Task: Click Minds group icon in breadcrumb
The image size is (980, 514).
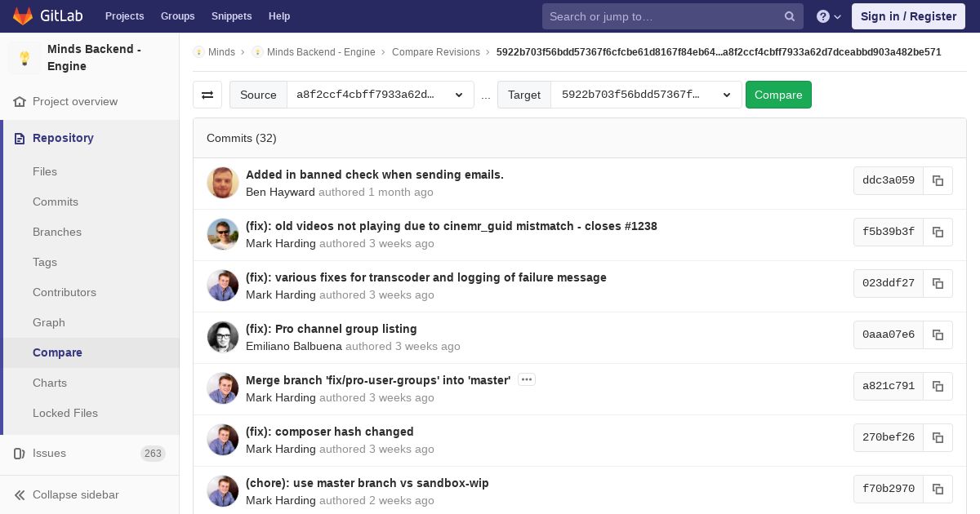Action: pyautogui.click(x=198, y=51)
